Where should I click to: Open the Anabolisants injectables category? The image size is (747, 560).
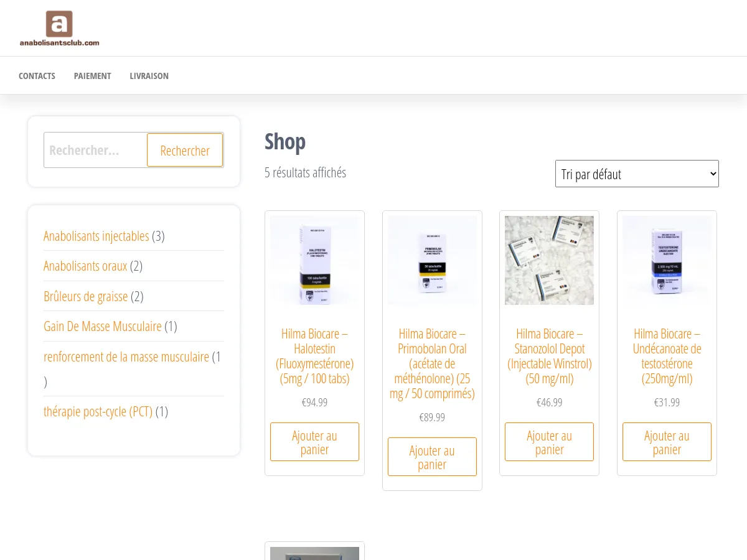[96, 236]
